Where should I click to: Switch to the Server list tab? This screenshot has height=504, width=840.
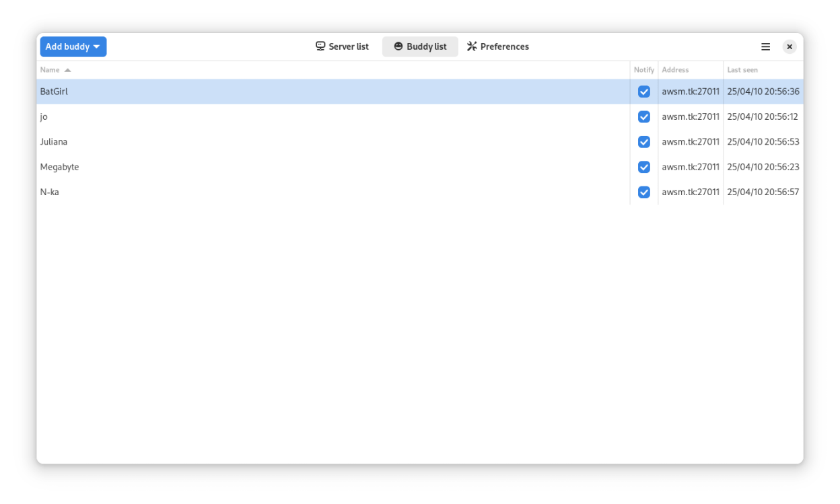pos(343,46)
